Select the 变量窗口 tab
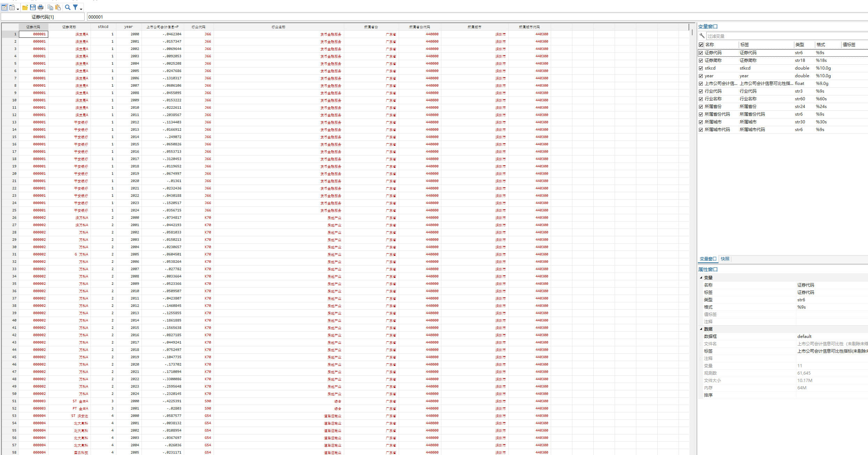Screen dimensions: 868x455 [x=708, y=259]
